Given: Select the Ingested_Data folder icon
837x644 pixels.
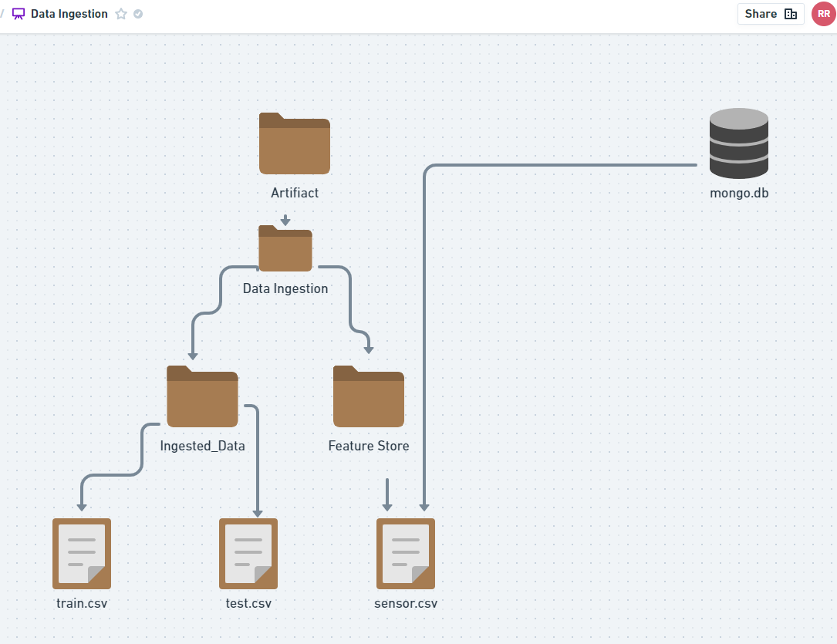Looking at the screenshot, I should pos(202,396).
